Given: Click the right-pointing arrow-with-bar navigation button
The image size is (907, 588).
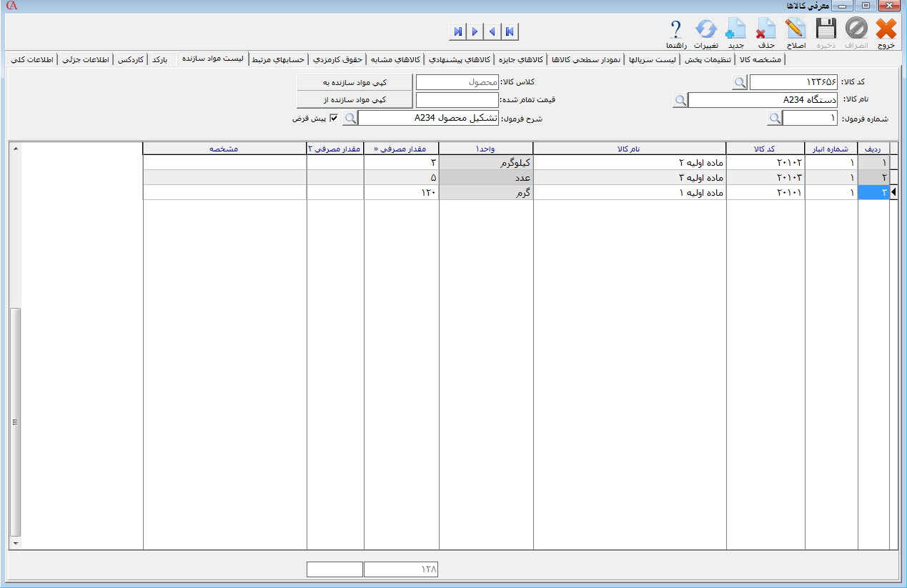Looking at the screenshot, I should (457, 31).
